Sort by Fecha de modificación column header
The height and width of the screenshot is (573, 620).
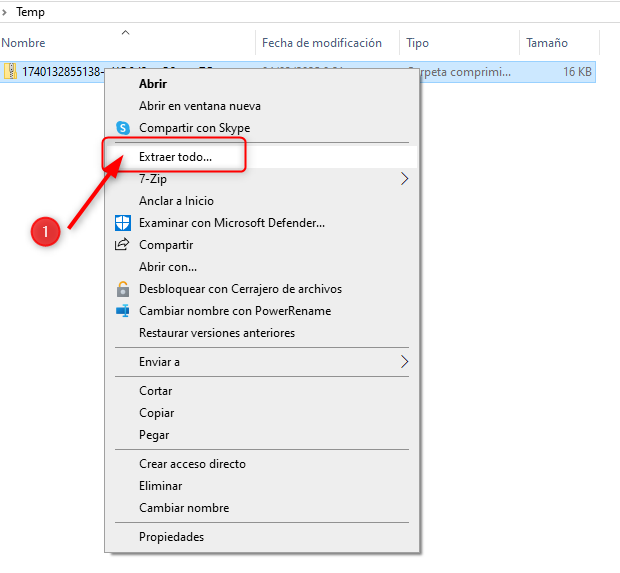[x=321, y=43]
